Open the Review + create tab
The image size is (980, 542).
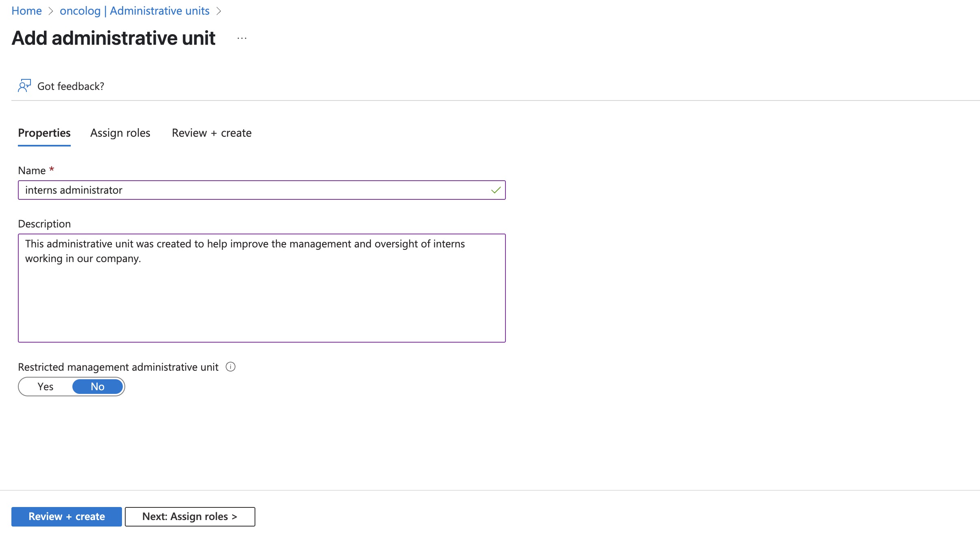pos(211,133)
